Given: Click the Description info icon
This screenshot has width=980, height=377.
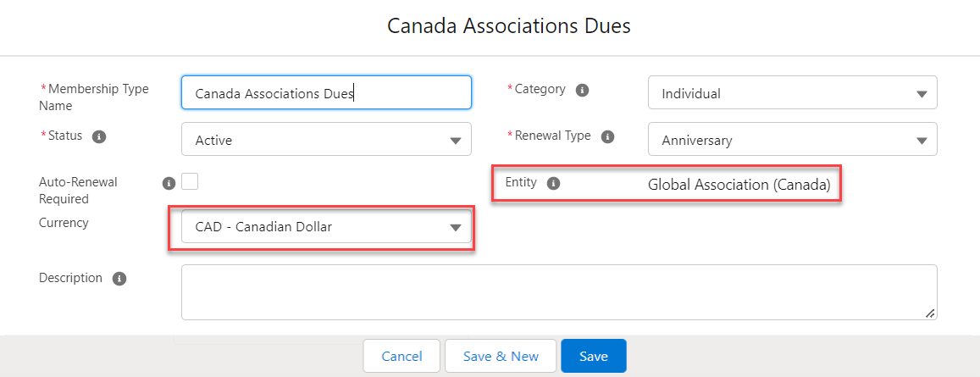Looking at the screenshot, I should (x=119, y=279).
